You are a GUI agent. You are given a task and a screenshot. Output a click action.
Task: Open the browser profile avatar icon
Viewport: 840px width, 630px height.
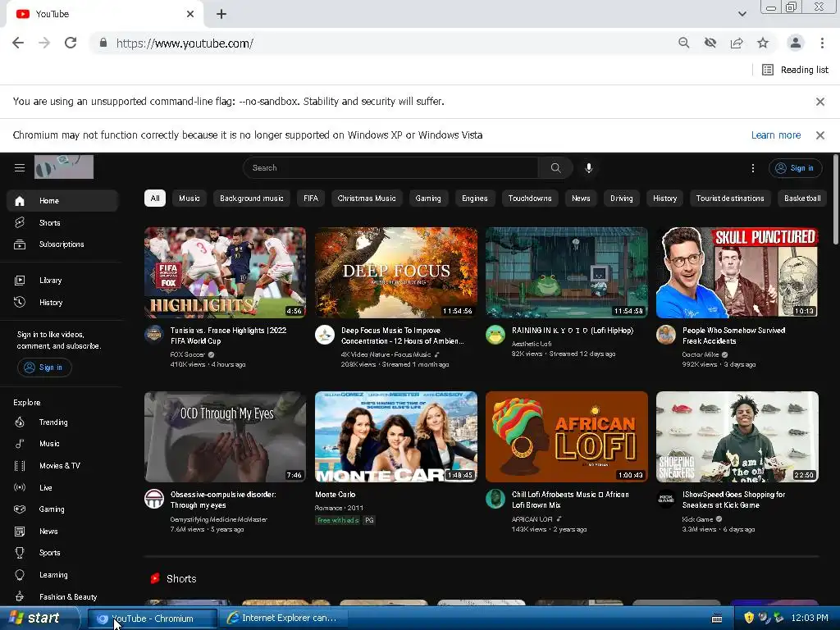point(796,43)
